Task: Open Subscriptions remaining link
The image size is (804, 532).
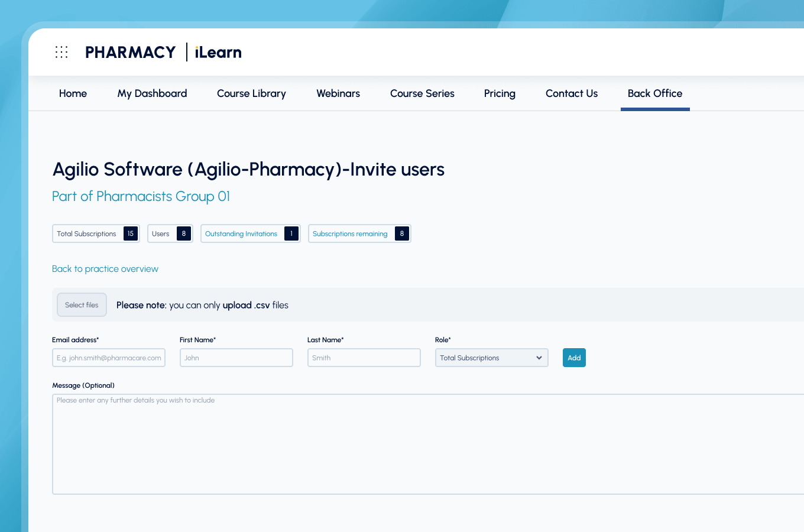Action: tap(359, 233)
